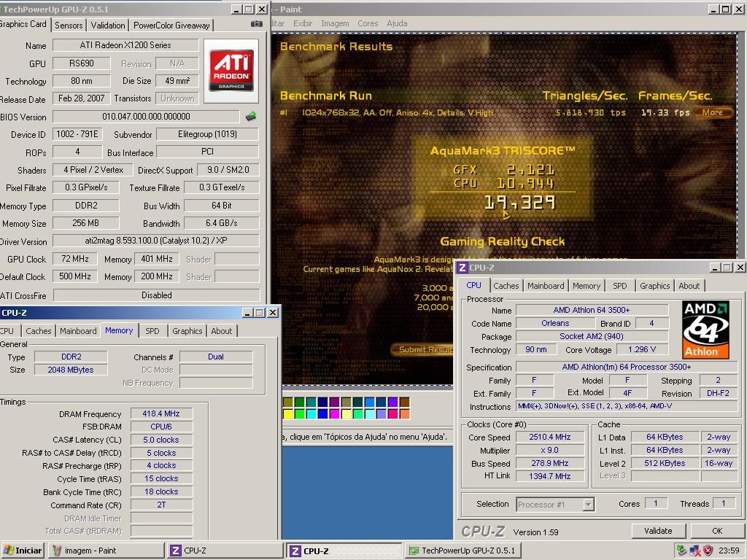Screen dimensions: 747x560
Task: Open Memory tab in front CPU-Z window
Action: (587, 286)
